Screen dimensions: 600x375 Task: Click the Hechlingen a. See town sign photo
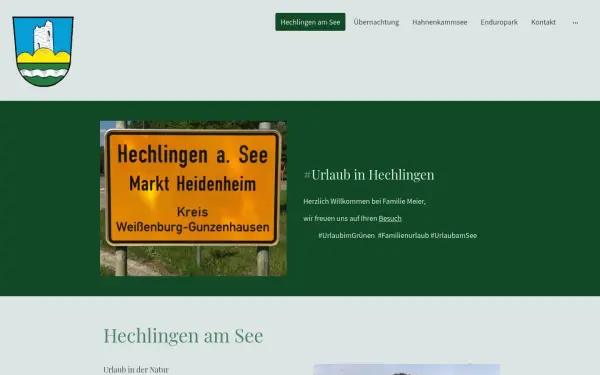[x=193, y=198]
